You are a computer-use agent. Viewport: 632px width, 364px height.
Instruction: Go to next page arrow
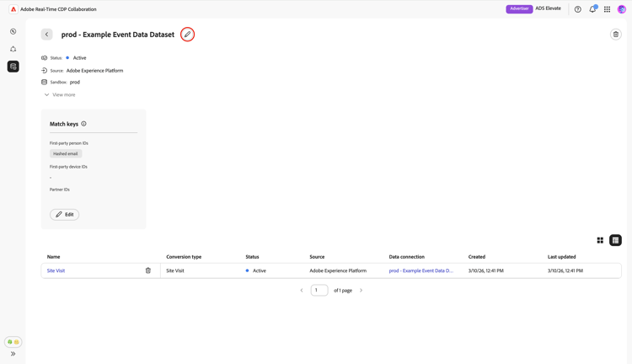[x=362, y=290]
